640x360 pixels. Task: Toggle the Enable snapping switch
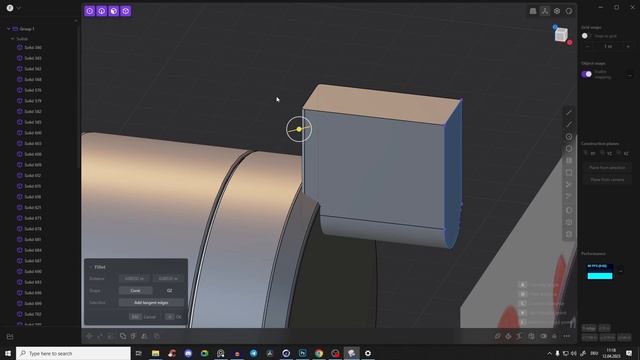[587, 74]
